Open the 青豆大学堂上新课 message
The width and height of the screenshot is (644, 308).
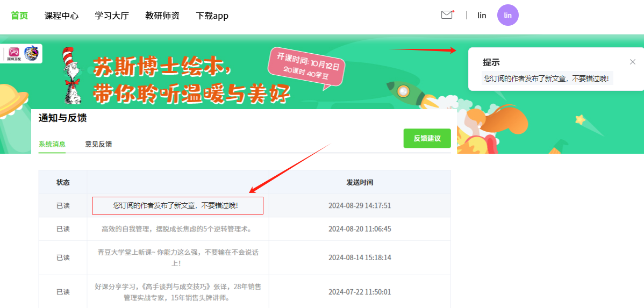[177, 257]
